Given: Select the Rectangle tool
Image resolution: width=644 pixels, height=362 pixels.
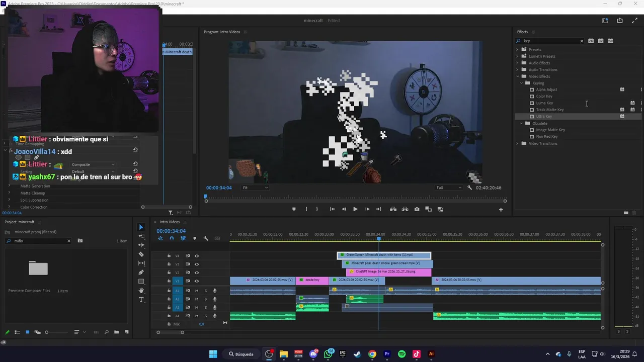Looking at the screenshot, I should [141, 281].
